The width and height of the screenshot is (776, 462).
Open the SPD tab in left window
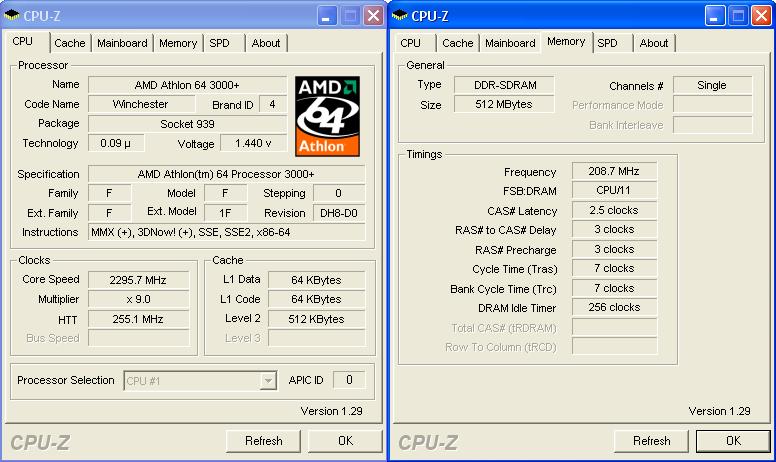pos(219,43)
